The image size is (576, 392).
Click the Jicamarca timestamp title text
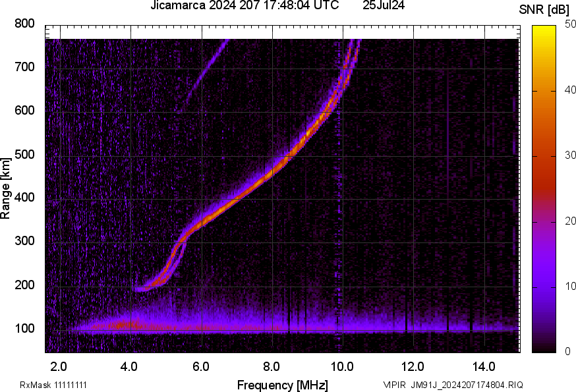click(245, 6)
